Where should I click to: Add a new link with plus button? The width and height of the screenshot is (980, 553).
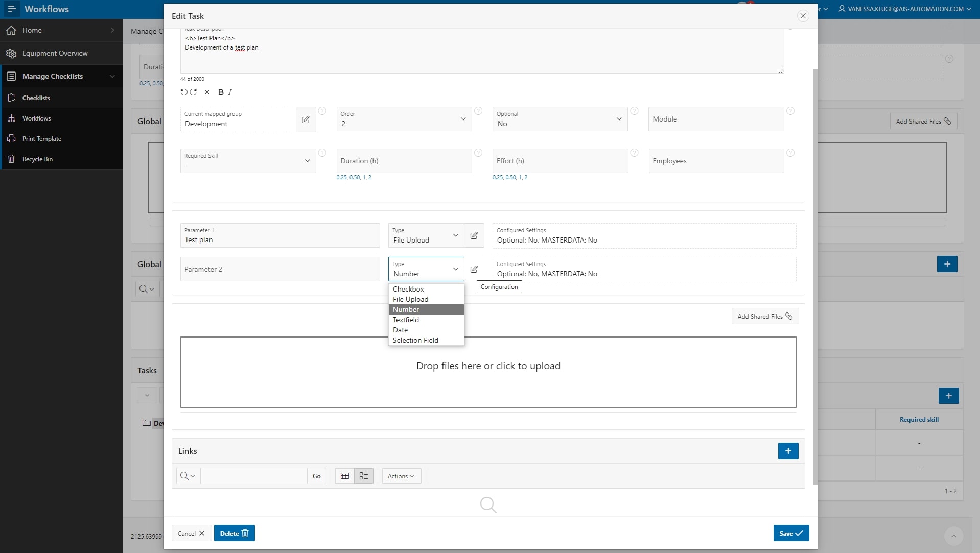pos(788,451)
